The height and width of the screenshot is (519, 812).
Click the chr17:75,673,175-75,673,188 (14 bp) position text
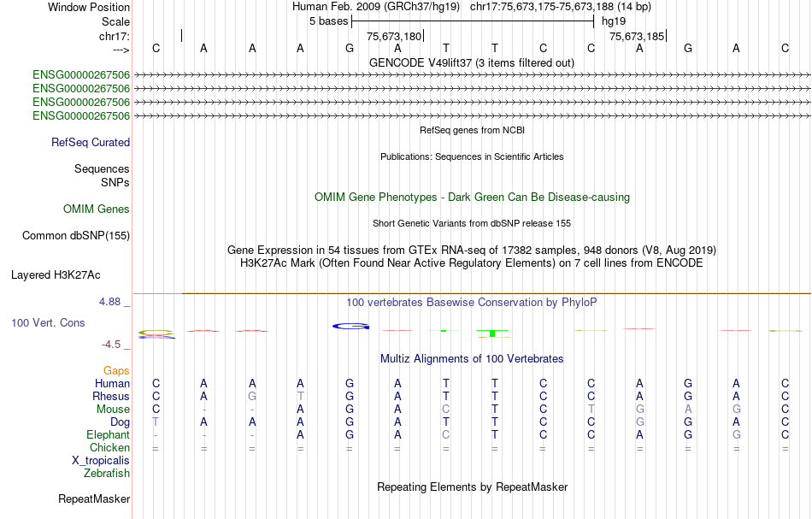point(561,7)
